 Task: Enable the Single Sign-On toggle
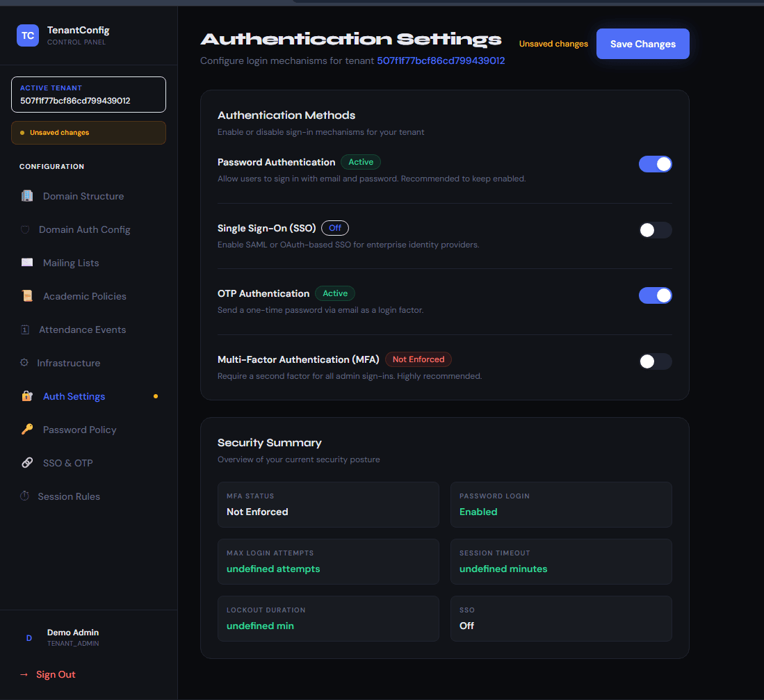(x=655, y=230)
